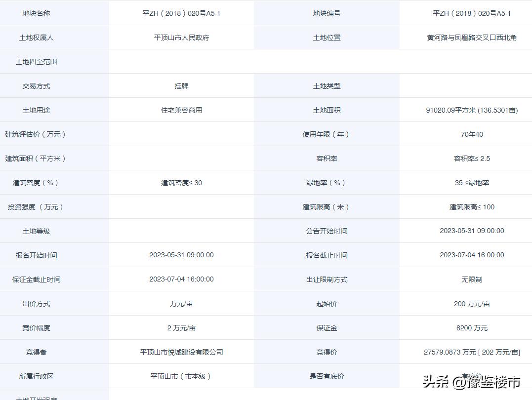Image resolution: width=532 pixels, height=400 pixels.
Task: Click the 保证金 label cell in the middle column
Action: 327,328
